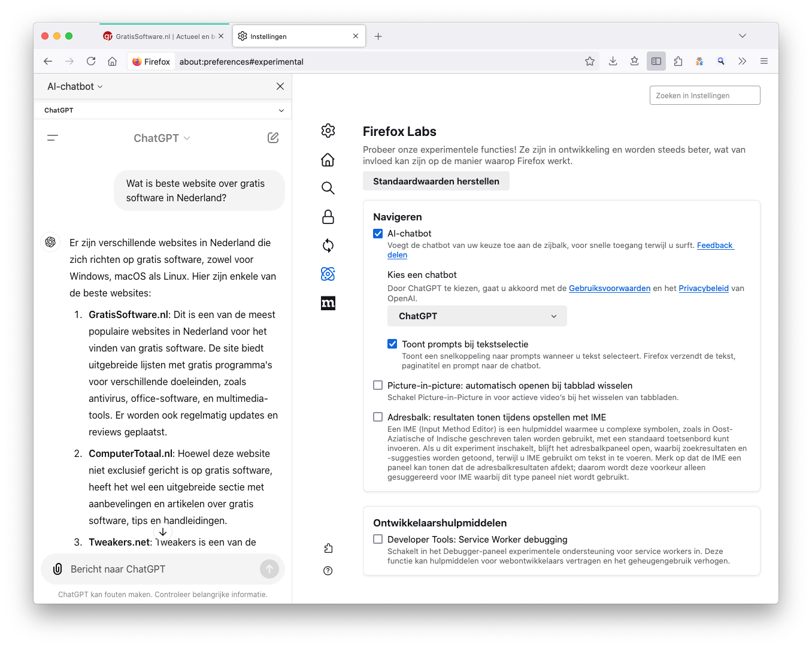Click the Zoeken in Instellingen search field
This screenshot has width=812, height=648.
704,96
